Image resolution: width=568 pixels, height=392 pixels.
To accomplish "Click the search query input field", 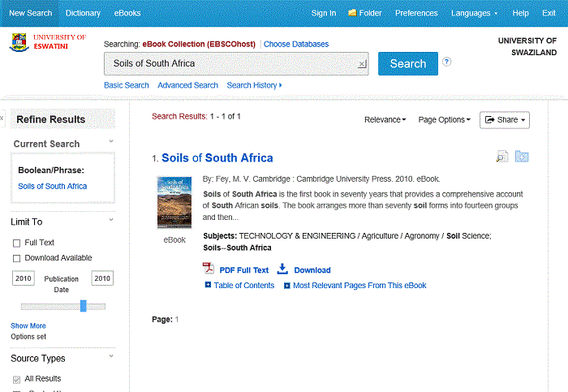I will click(236, 64).
